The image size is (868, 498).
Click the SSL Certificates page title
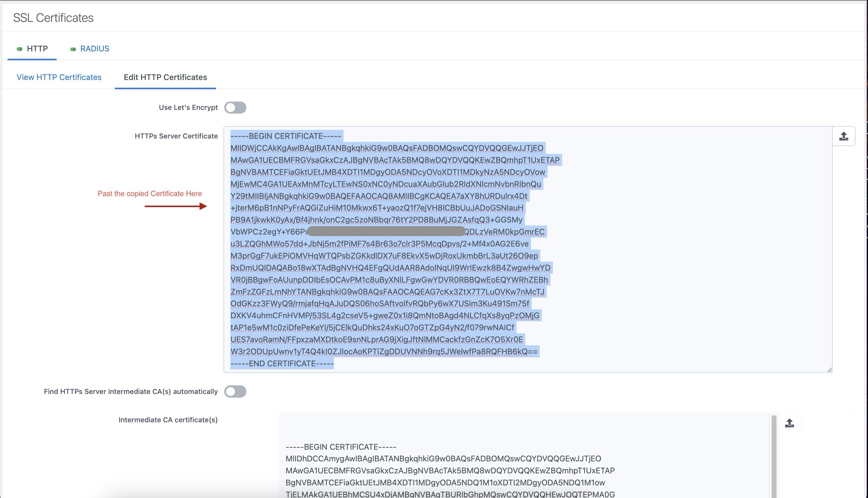(53, 18)
